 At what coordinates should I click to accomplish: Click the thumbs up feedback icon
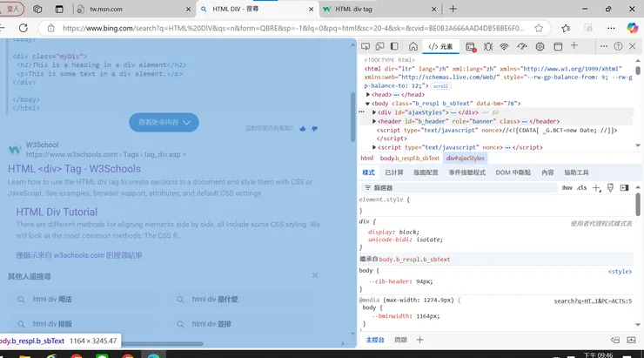[x=303, y=129]
